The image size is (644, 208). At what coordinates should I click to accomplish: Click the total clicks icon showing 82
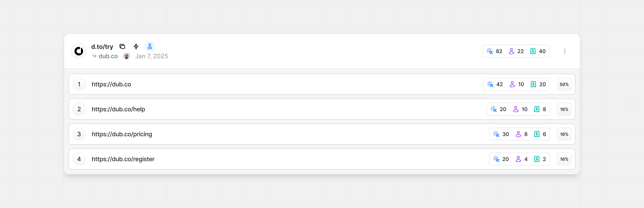click(490, 51)
